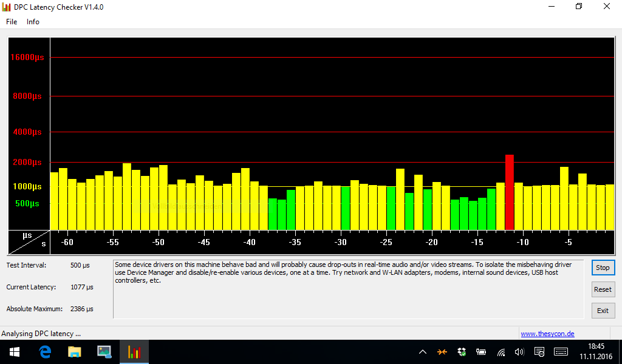Click the 18:45 clock and date

coord(596,352)
